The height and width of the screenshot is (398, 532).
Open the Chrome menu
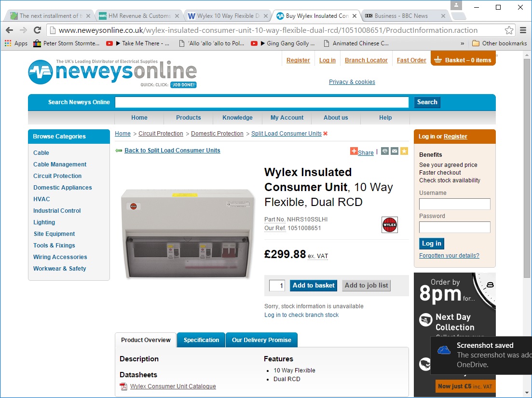(523, 29)
